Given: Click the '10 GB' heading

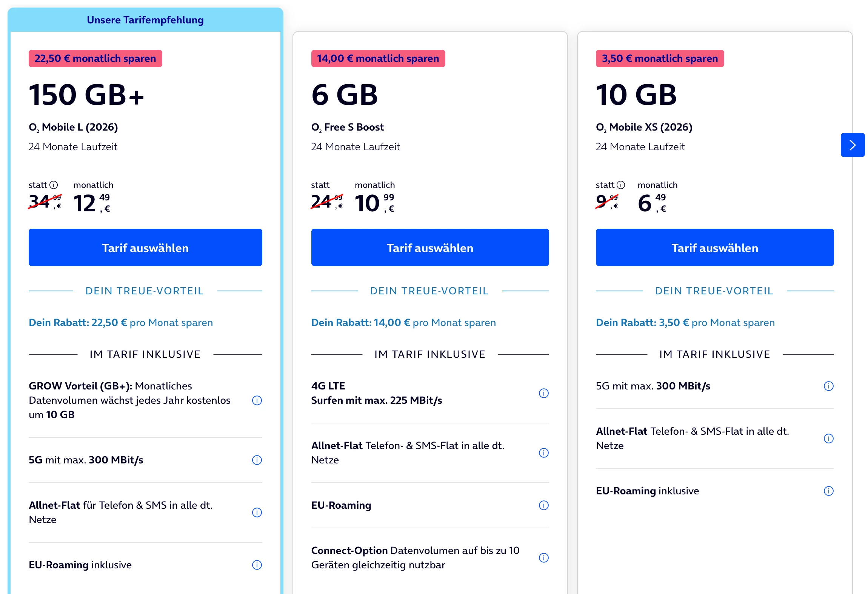Looking at the screenshot, I should pos(636,95).
